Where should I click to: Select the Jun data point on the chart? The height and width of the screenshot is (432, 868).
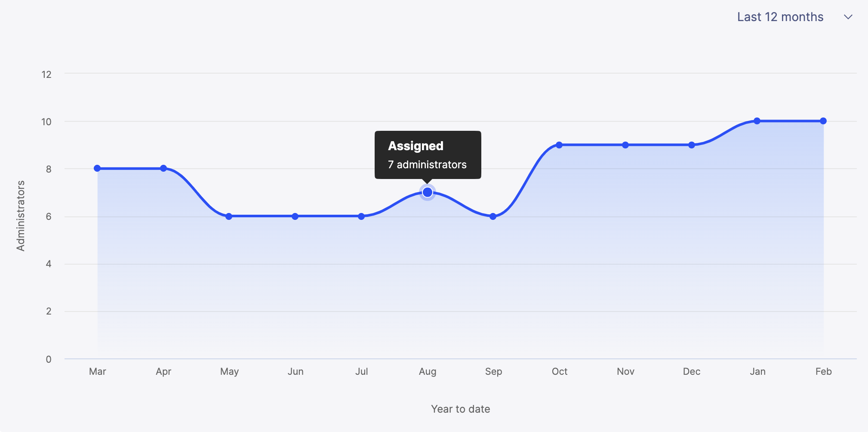coord(295,216)
